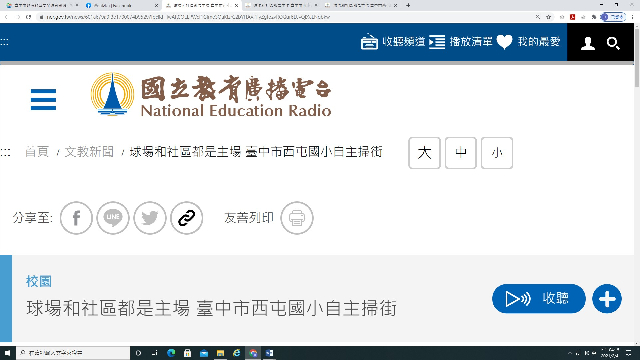
Task: Open the browser three-dot menu
Action: click(x=633, y=17)
